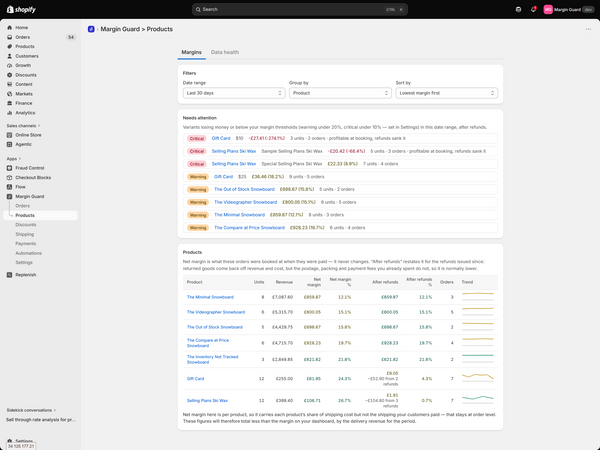Click the Agentic channel icon
This screenshot has height=450, width=600.
point(10,144)
